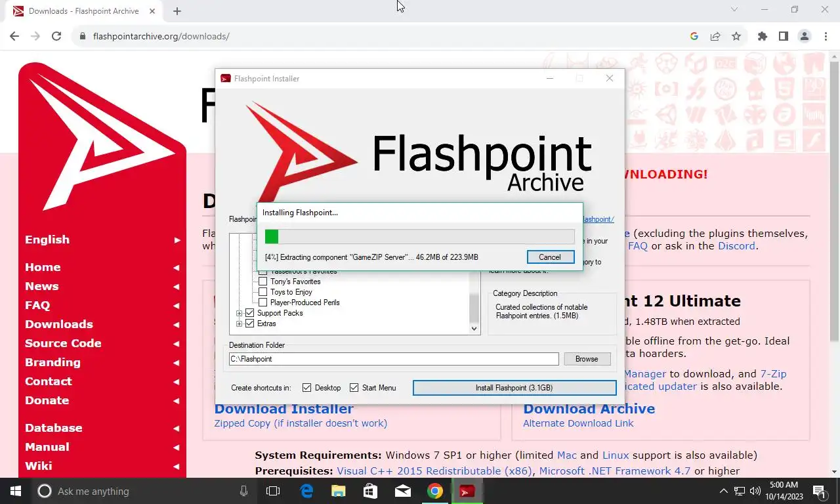The image size is (840, 504).
Task: Open the English language menu
Action: pos(102,240)
